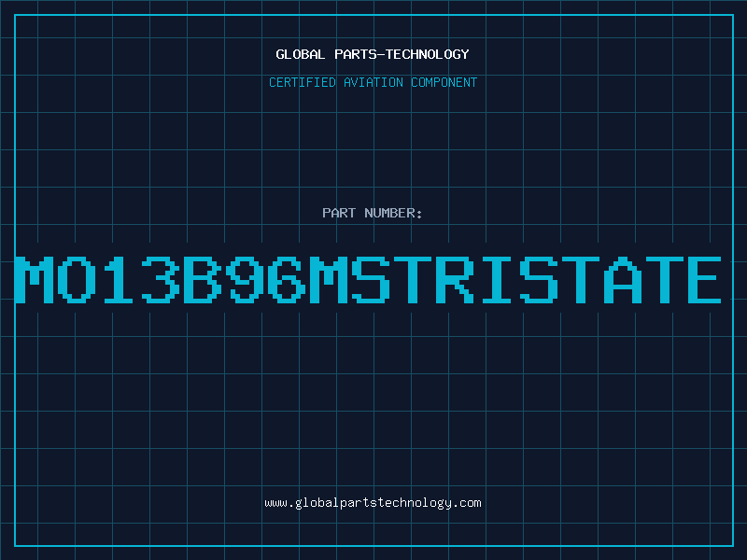Viewport: 747px width, 560px height.
Task: Click the word PART in the label
Action: (339, 213)
